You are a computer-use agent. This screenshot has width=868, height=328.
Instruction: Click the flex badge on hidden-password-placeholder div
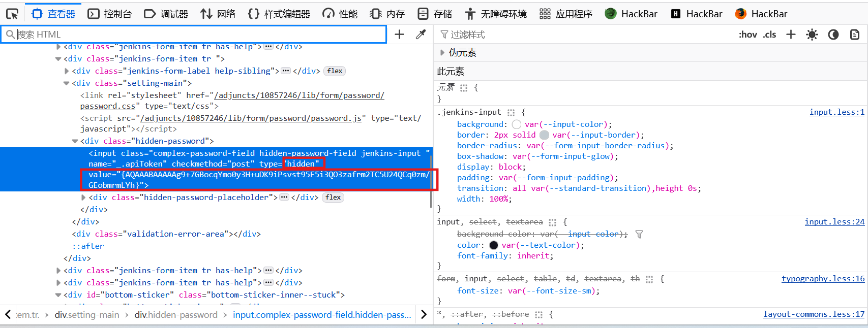333,198
